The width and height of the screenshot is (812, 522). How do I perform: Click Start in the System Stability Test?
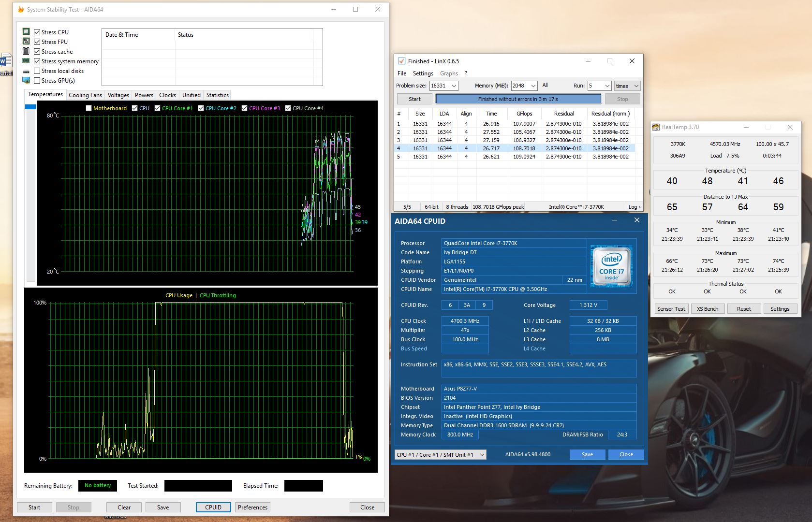(34, 507)
